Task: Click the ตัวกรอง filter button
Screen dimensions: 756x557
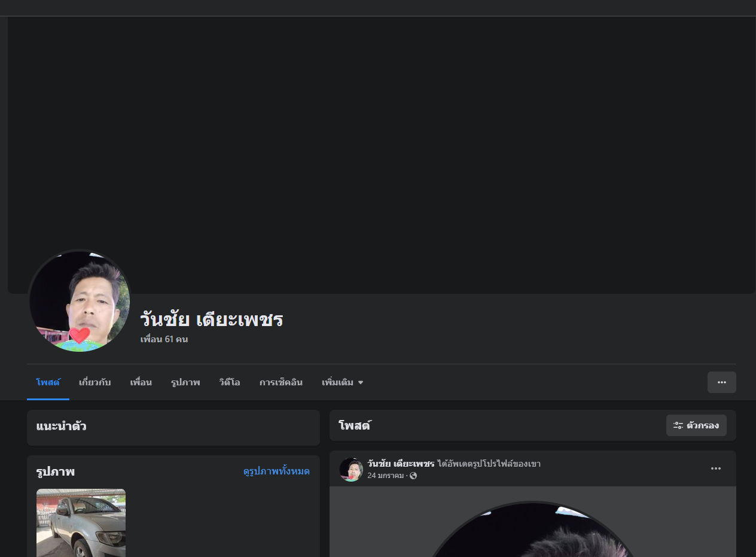Action: tap(696, 425)
